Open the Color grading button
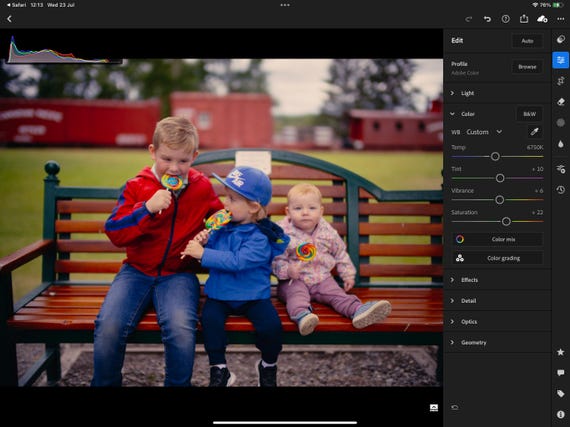The height and width of the screenshot is (427, 570). pos(497,258)
